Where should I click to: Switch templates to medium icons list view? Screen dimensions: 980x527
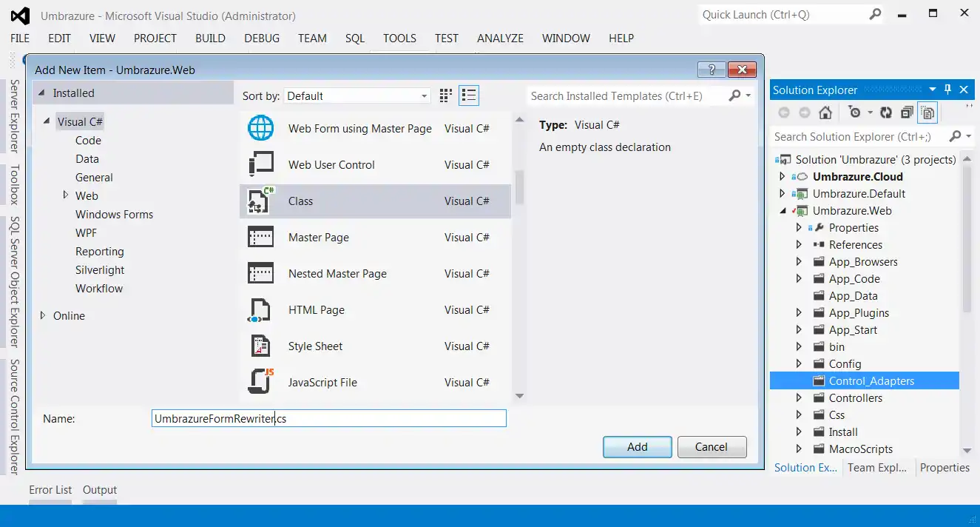469,95
